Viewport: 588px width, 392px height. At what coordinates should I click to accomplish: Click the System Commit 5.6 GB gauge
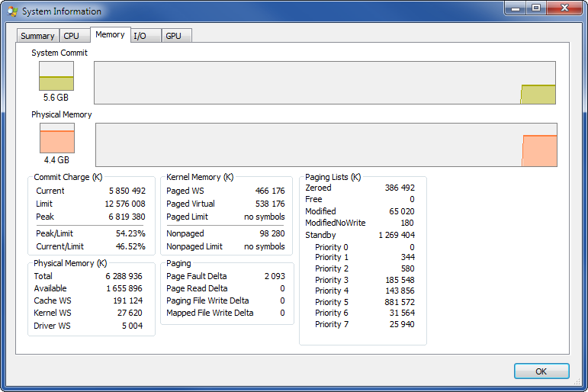(x=56, y=76)
